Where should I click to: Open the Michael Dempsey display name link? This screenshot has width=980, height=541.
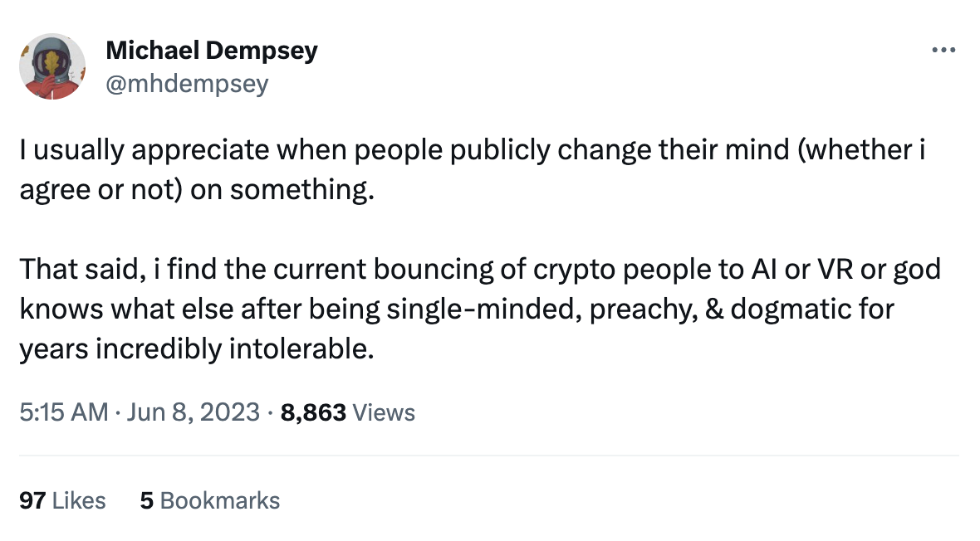(212, 51)
